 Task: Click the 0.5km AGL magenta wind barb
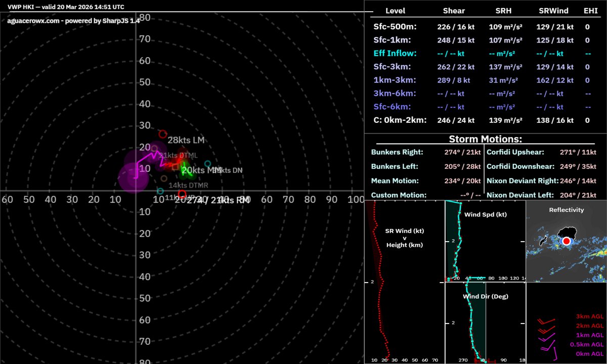click(x=547, y=346)
